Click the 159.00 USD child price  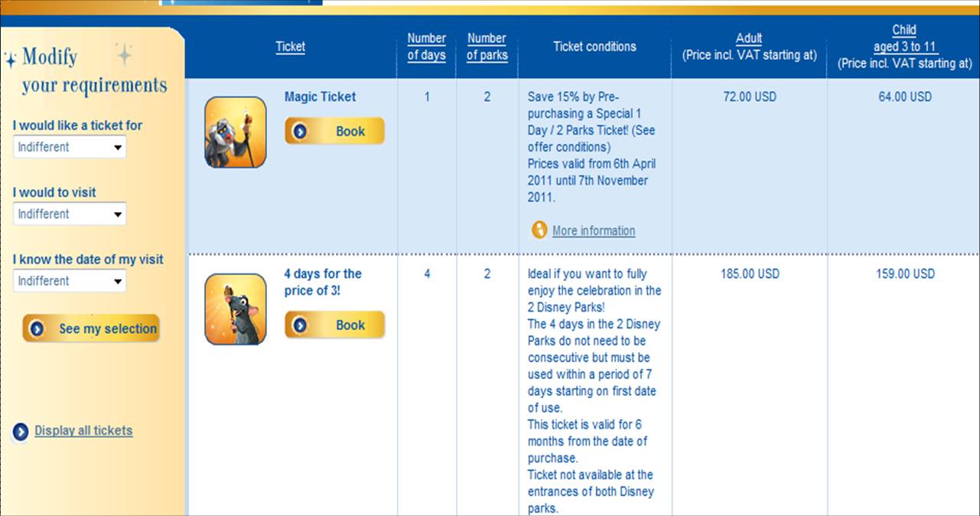tap(905, 274)
